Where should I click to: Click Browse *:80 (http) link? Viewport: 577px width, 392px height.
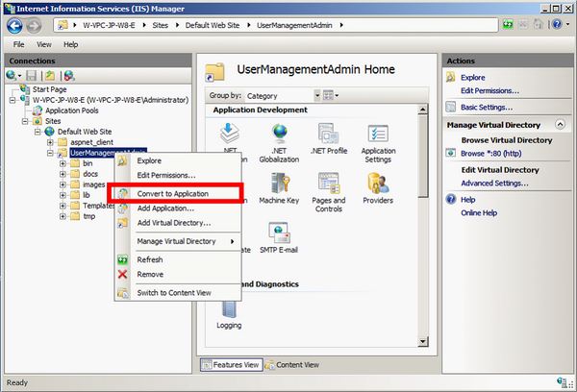(490, 154)
